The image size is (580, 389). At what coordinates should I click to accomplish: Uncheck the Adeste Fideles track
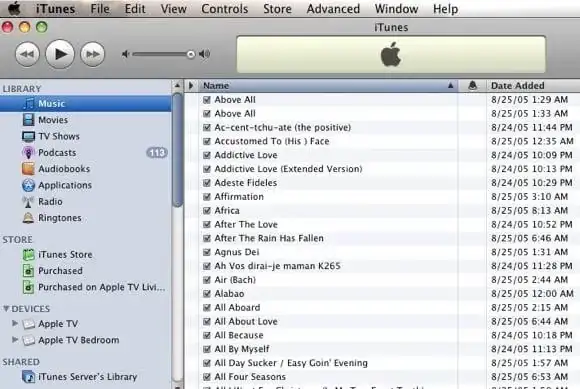(207, 183)
